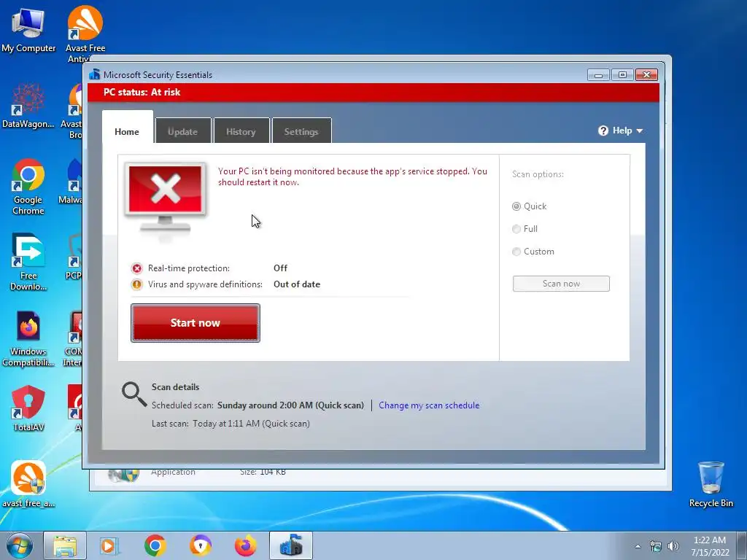Click the volume speaker tray icon
The image size is (747, 560).
673,546
